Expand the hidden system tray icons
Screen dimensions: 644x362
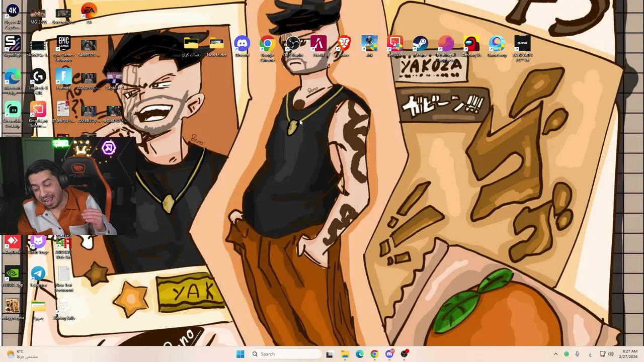(555, 354)
